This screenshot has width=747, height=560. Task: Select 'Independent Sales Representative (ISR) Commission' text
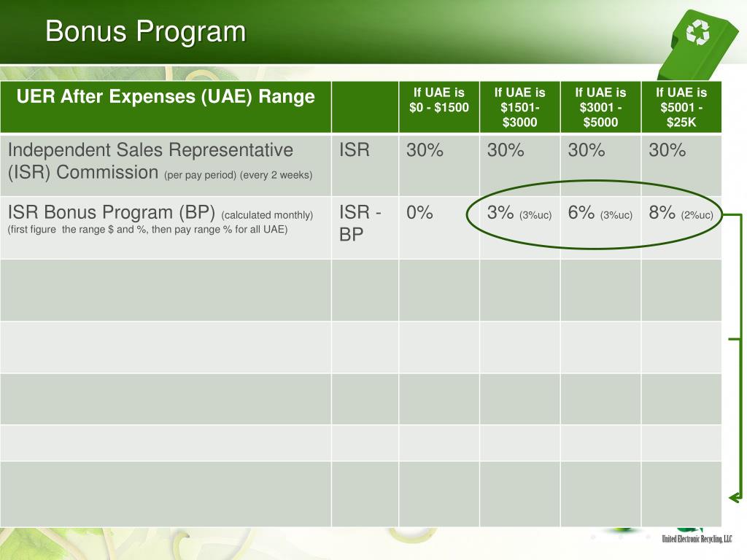[150, 161]
